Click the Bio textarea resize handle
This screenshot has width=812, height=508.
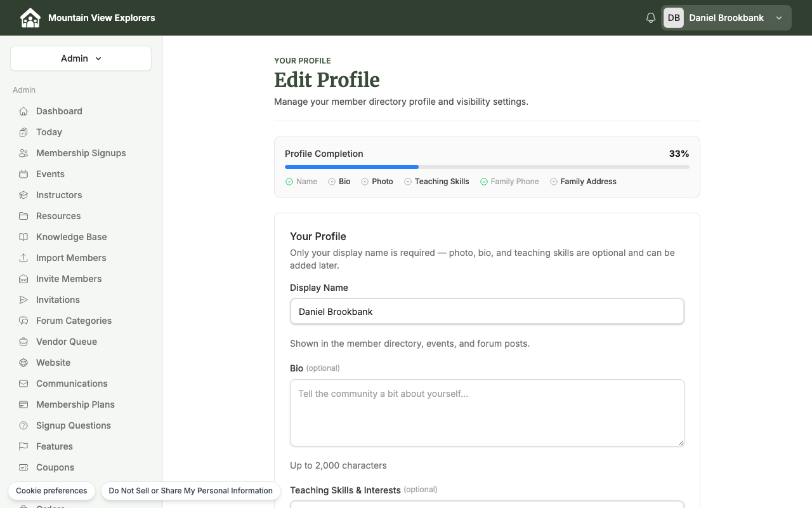[x=680, y=442]
